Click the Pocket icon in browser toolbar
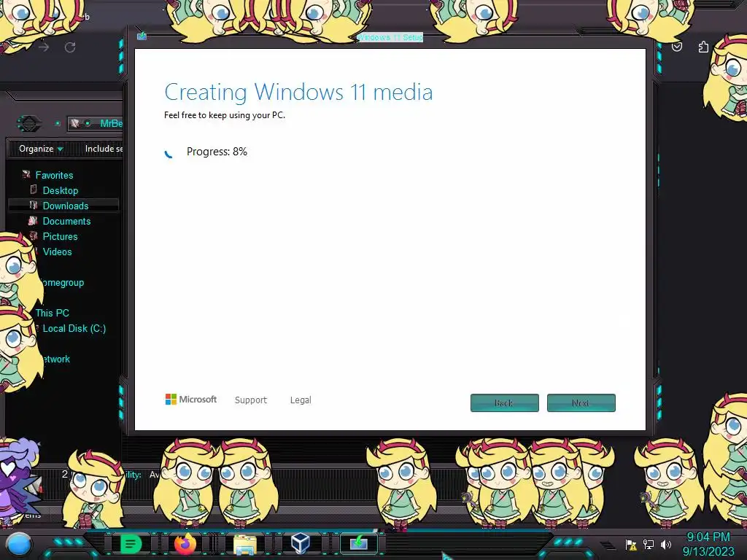 coord(677,46)
